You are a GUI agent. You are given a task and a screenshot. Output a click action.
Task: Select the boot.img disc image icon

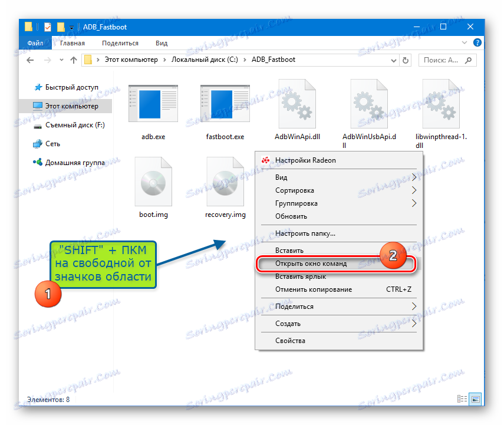153,182
